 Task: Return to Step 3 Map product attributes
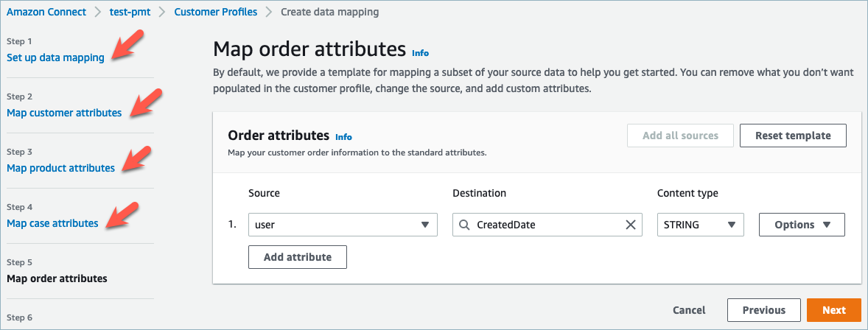(60, 168)
